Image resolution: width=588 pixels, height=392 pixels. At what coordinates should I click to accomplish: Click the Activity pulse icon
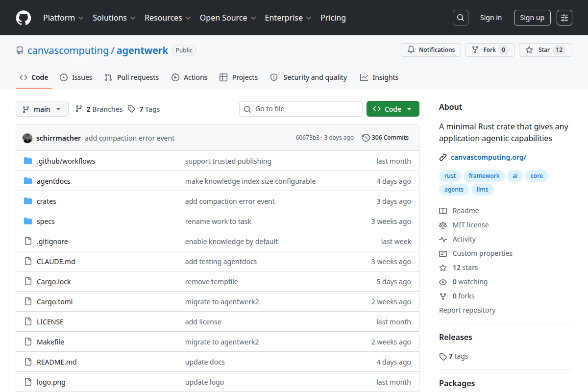tap(443, 239)
